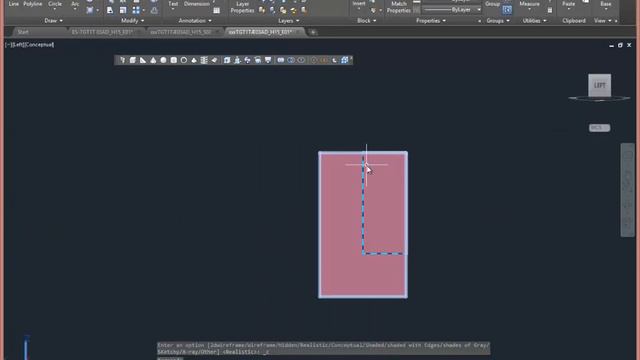Select the Torus solid tool
The height and width of the screenshot is (360, 640).
184,60
